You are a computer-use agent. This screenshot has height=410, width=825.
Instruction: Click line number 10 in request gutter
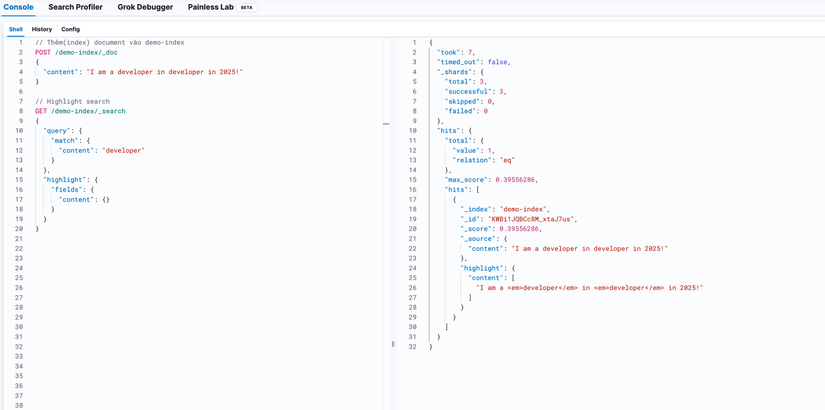pyautogui.click(x=19, y=131)
